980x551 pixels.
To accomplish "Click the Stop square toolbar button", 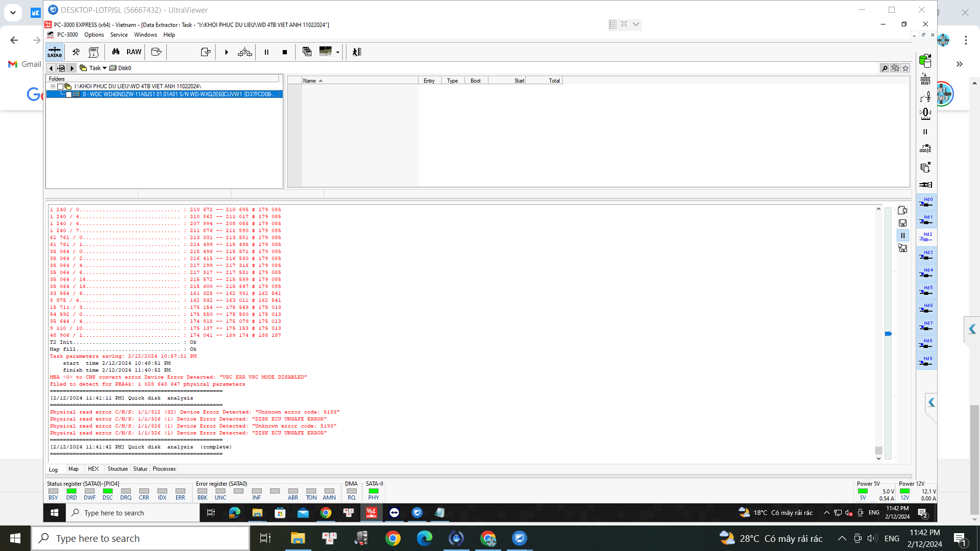I will [x=285, y=52].
